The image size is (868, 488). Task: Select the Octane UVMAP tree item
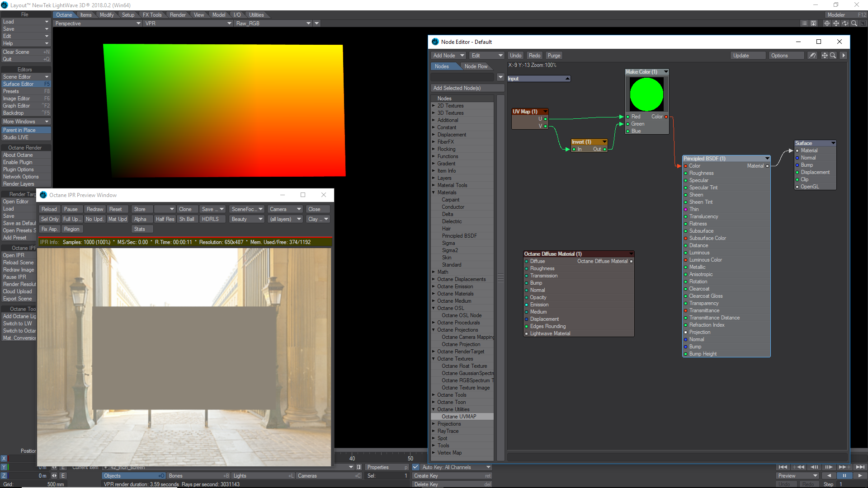coord(459,417)
